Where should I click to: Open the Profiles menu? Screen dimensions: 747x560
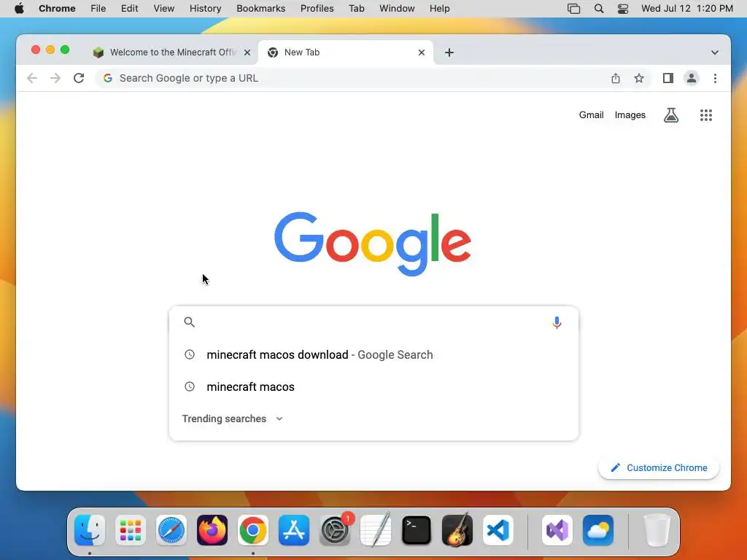click(317, 9)
